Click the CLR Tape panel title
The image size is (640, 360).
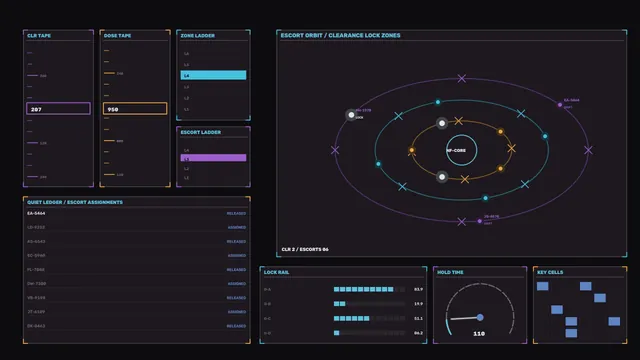coord(39,36)
